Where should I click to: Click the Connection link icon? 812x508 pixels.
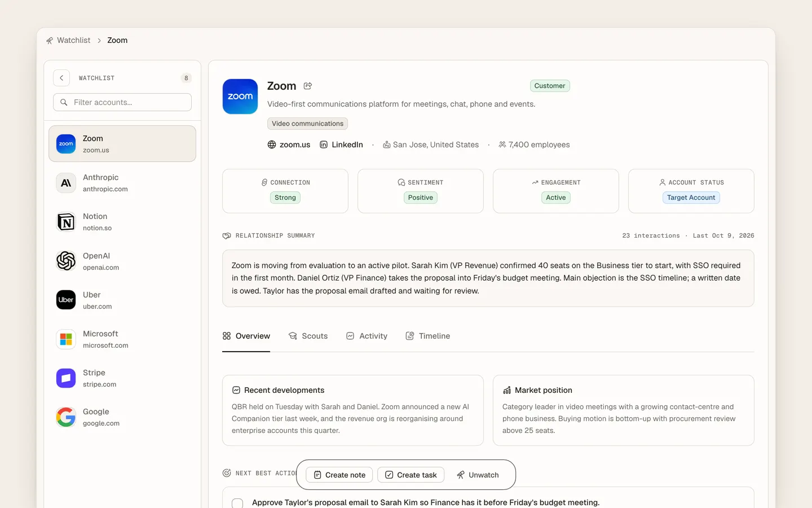coord(264,182)
